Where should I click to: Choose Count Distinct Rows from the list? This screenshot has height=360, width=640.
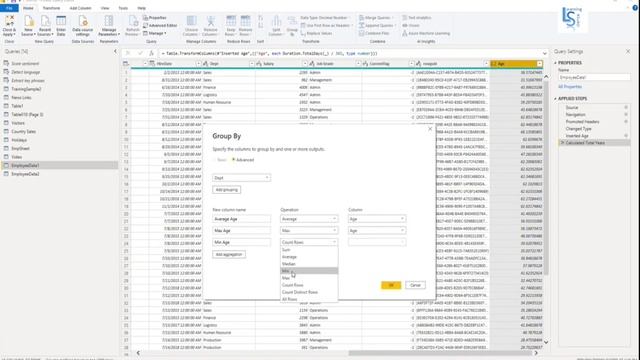point(309,292)
